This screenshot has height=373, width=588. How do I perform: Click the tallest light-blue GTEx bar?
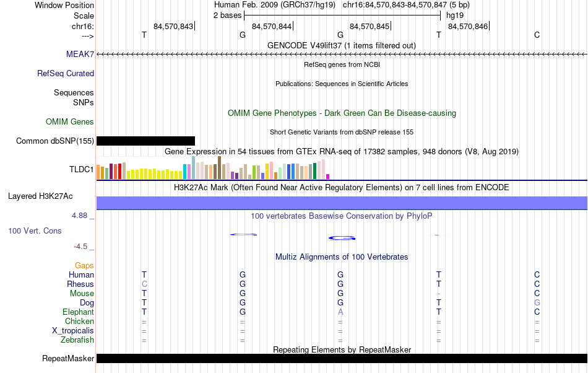[194, 167]
